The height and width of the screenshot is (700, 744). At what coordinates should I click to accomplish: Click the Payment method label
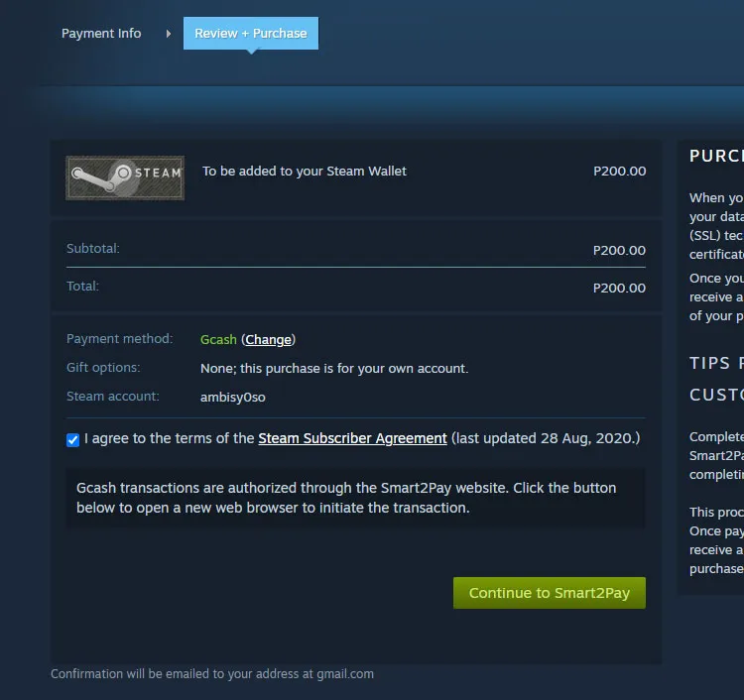point(120,339)
